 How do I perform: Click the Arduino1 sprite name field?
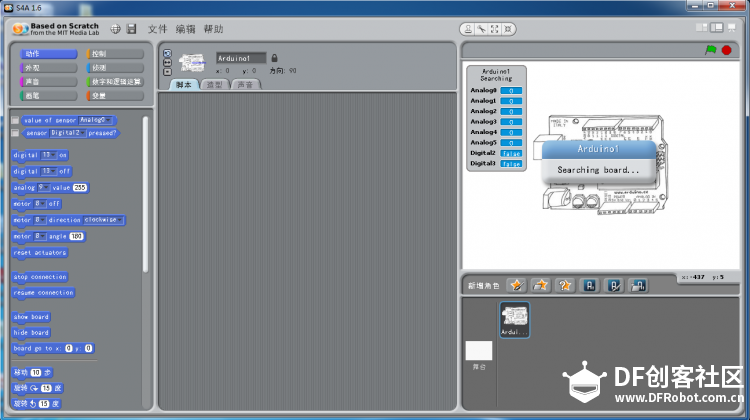(241, 58)
